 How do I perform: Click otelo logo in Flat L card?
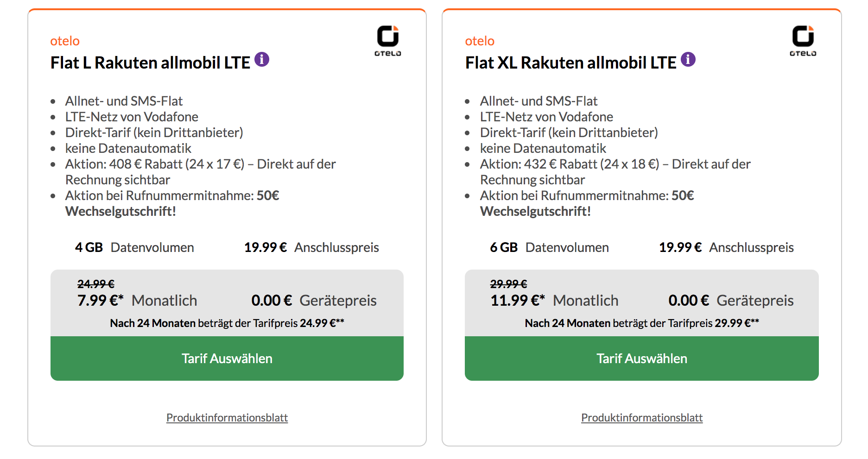[x=388, y=41]
